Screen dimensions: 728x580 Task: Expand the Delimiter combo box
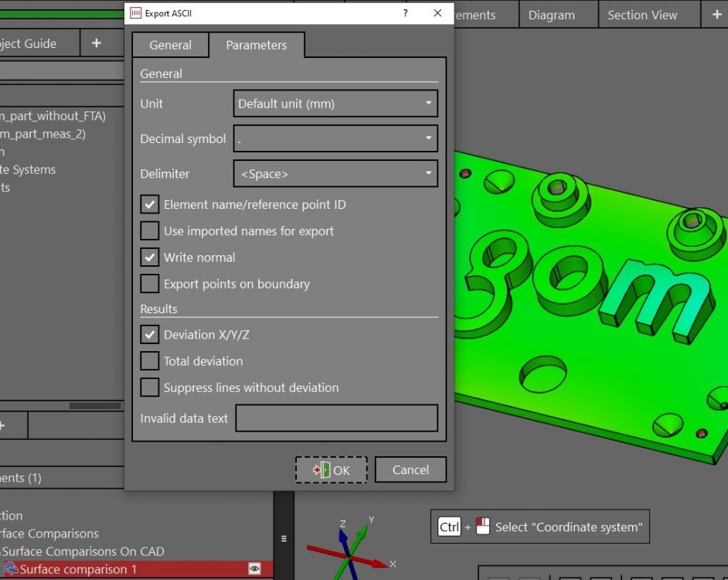click(335, 174)
